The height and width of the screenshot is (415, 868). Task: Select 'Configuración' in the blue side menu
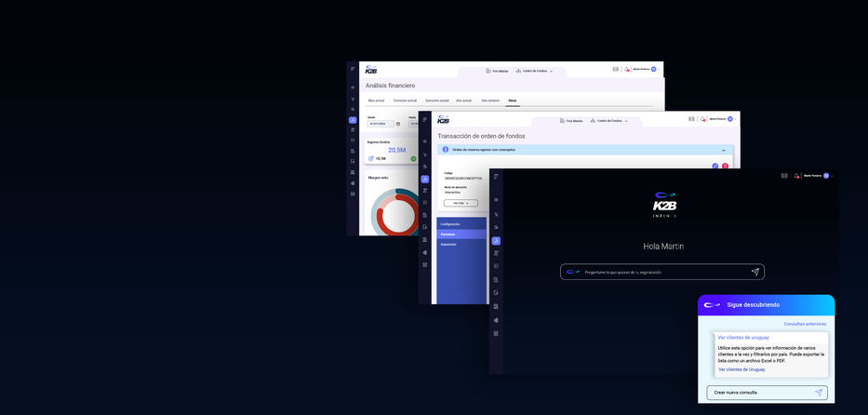point(450,224)
